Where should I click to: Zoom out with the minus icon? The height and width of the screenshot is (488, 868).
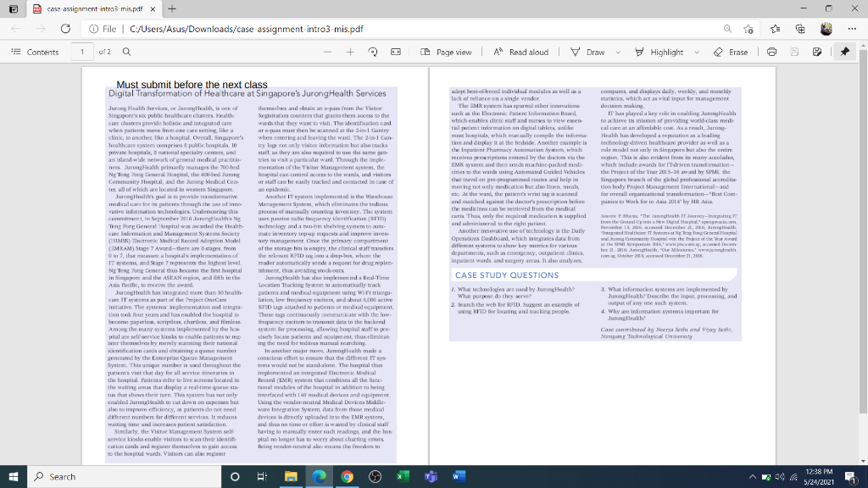pyautogui.click(x=328, y=52)
